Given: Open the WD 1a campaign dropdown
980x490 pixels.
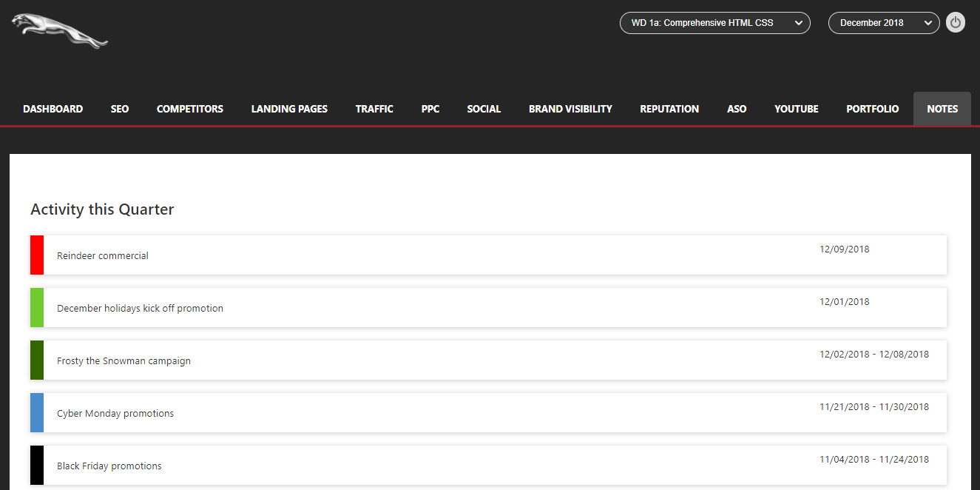Looking at the screenshot, I should coord(714,23).
